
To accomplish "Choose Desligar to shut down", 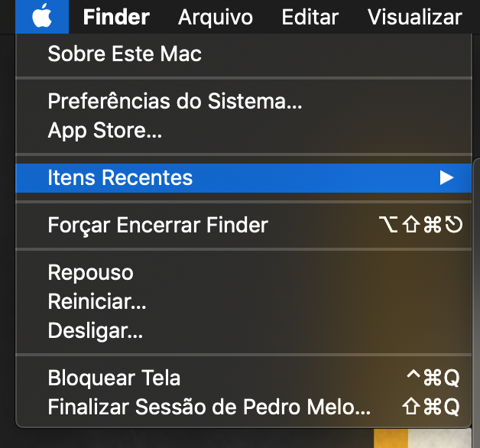I will click(95, 331).
